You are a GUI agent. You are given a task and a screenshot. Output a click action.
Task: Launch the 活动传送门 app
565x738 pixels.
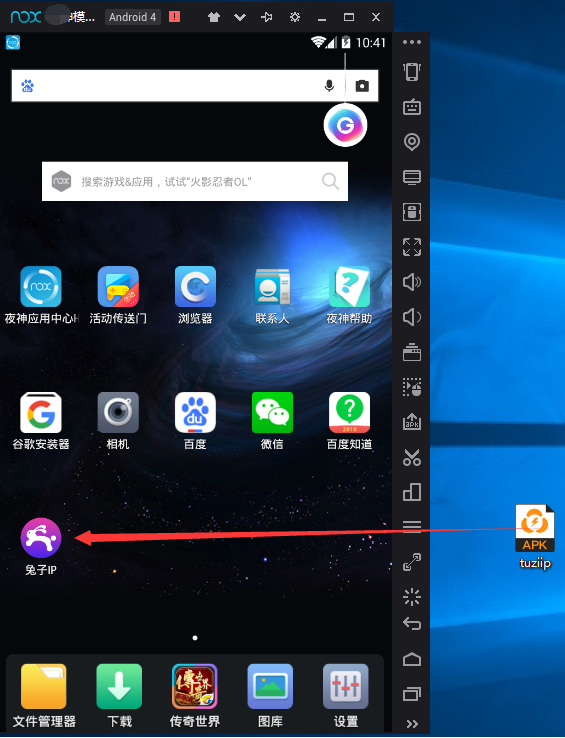[x=118, y=287]
